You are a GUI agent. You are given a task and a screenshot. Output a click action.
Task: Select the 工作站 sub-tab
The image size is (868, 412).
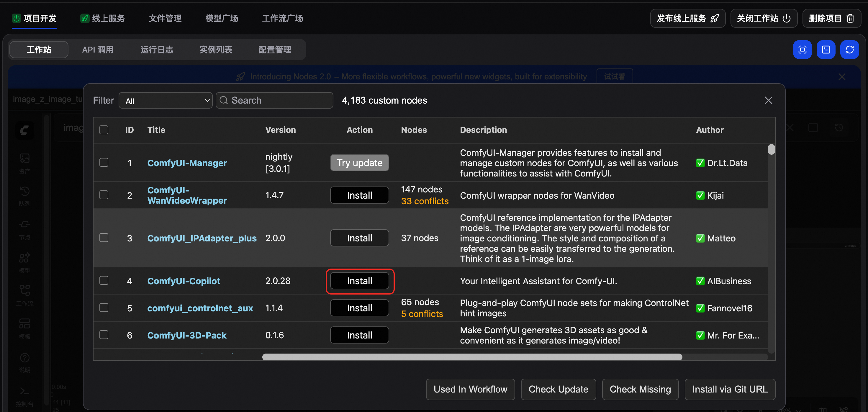pyautogui.click(x=39, y=50)
